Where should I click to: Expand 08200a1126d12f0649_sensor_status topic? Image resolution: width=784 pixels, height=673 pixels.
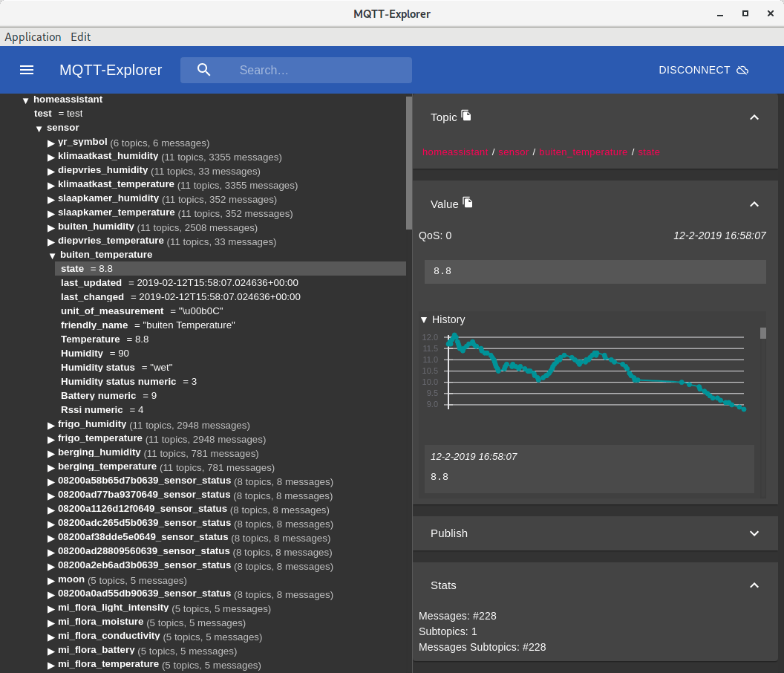[x=51, y=510]
